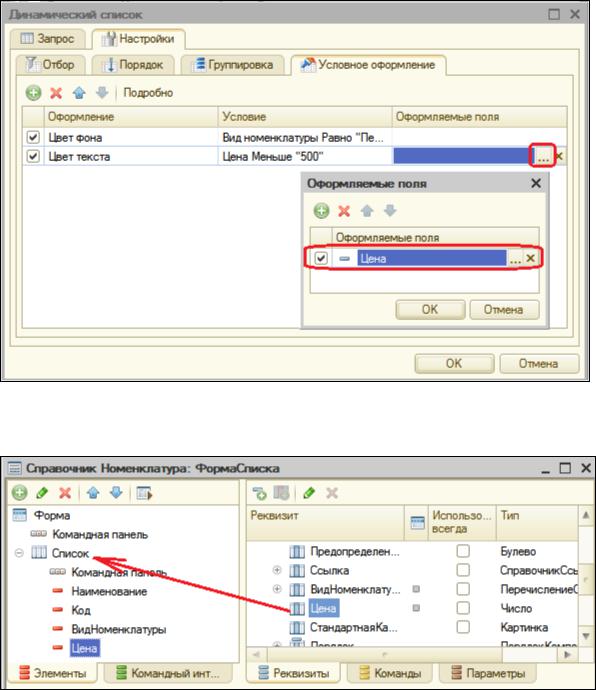
Task: Delete form element with red X in elements panel
Action: pos(65,493)
